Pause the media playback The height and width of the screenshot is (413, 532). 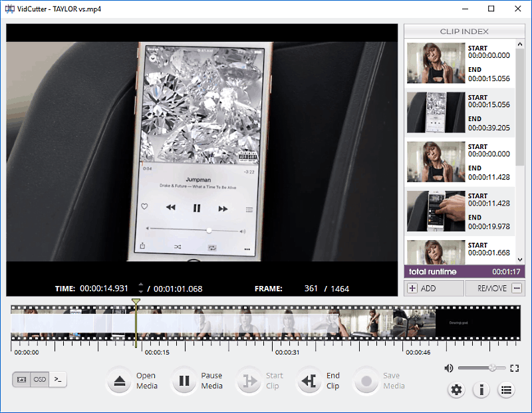click(184, 381)
